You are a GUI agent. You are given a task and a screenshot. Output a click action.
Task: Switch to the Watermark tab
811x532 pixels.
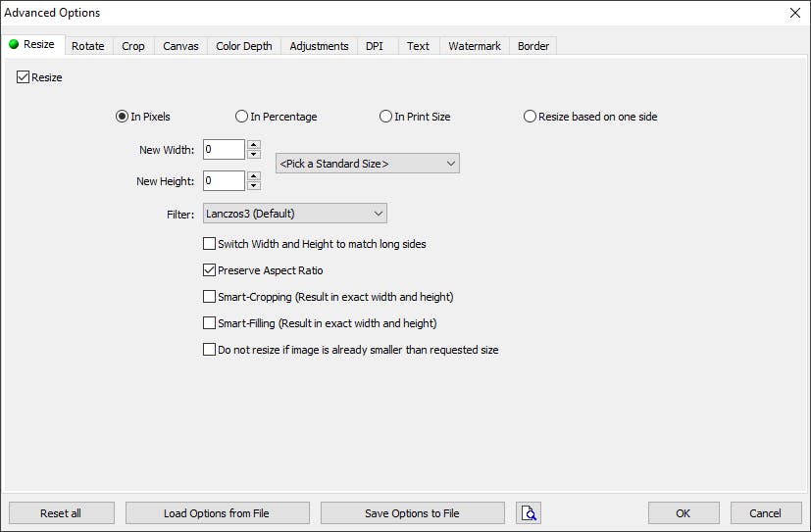click(475, 46)
